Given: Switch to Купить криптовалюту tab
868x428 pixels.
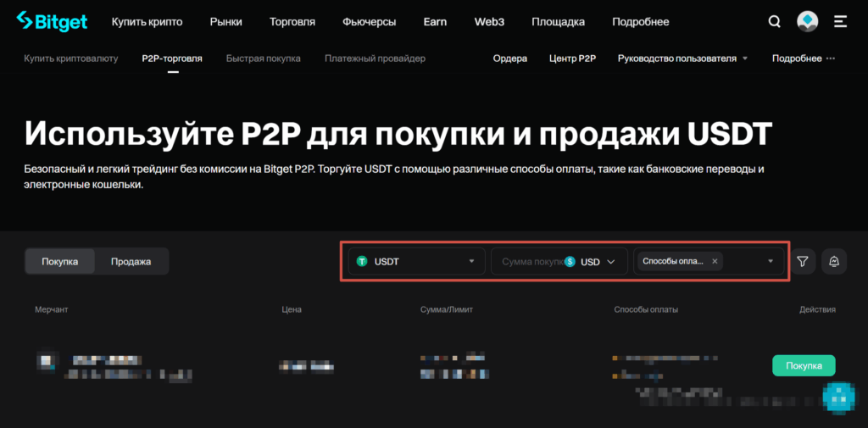Looking at the screenshot, I should point(71,58).
